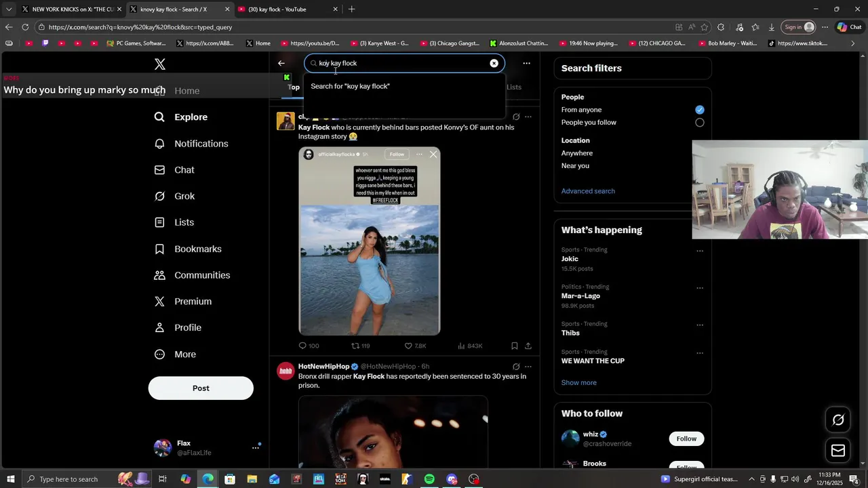Switch to the Lists results tab
Screen dimensions: 868x488
tap(514, 87)
